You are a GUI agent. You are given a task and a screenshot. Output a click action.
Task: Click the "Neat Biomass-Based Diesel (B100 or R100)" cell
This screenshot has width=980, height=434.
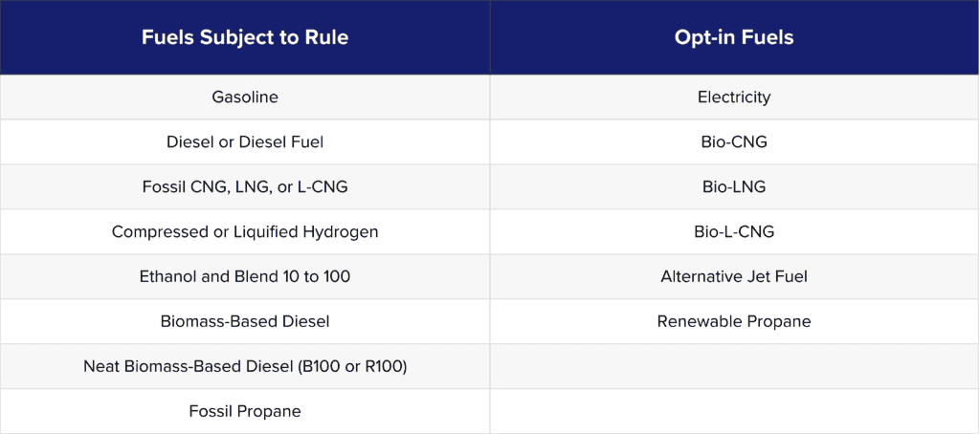(245, 367)
